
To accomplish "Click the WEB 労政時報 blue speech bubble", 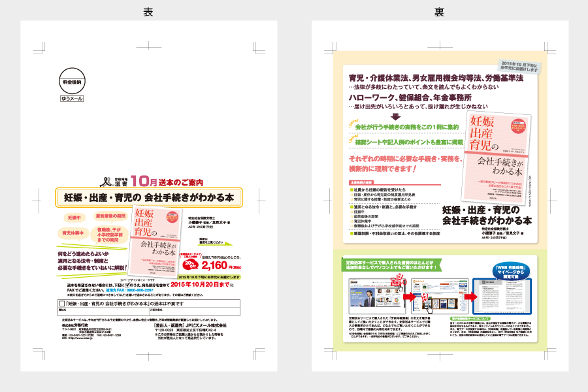I will point(510,270).
